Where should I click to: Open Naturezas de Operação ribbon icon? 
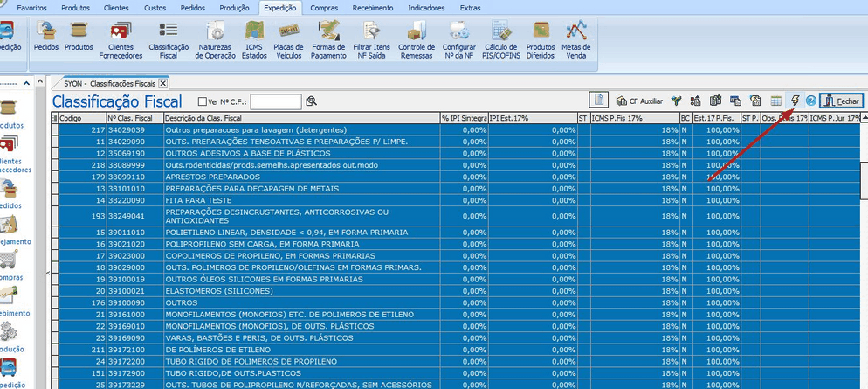pos(215,39)
